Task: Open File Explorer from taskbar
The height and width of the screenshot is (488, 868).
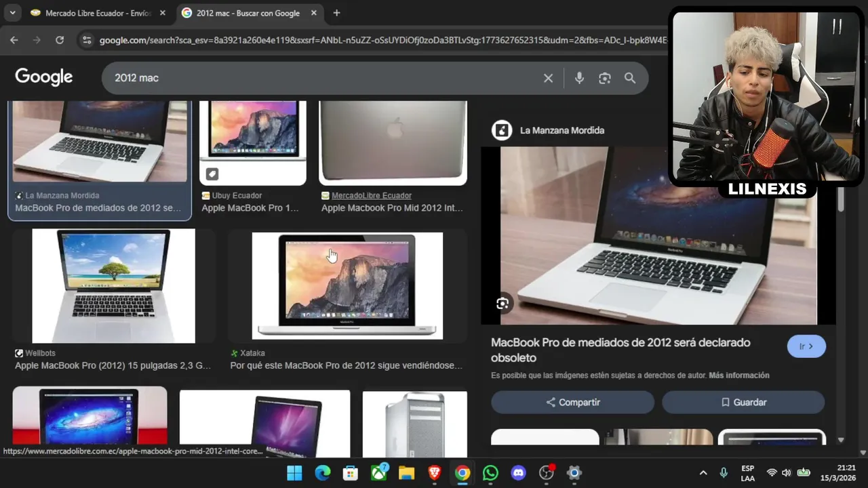Action: (x=406, y=472)
